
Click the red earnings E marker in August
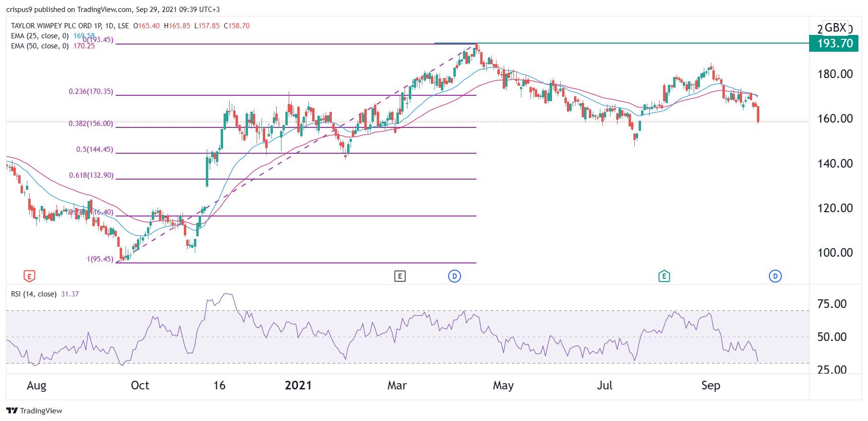pyautogui.click(x=29, y=276)
